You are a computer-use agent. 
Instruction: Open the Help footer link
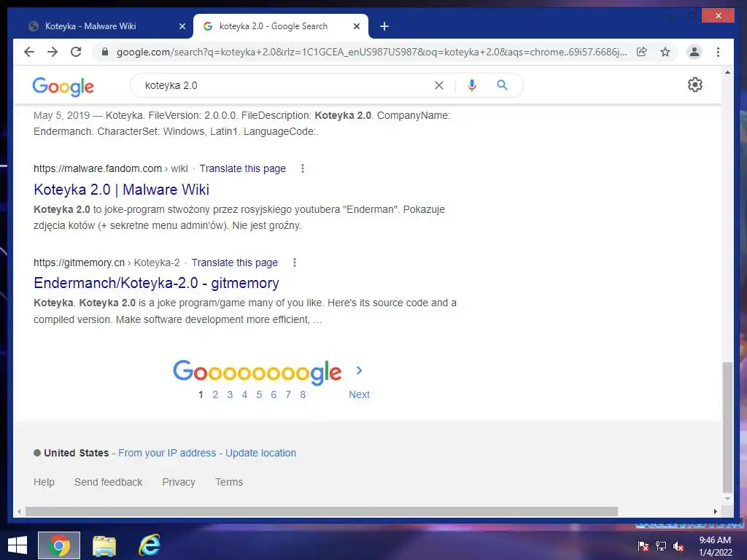click(x=44, y=482)
